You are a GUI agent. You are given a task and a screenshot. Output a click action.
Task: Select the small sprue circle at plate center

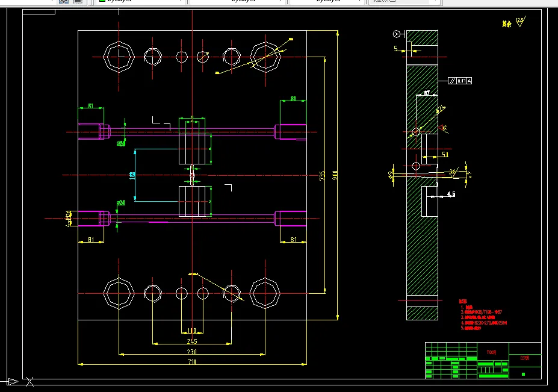pyautogui.click(x=192, y=175)
